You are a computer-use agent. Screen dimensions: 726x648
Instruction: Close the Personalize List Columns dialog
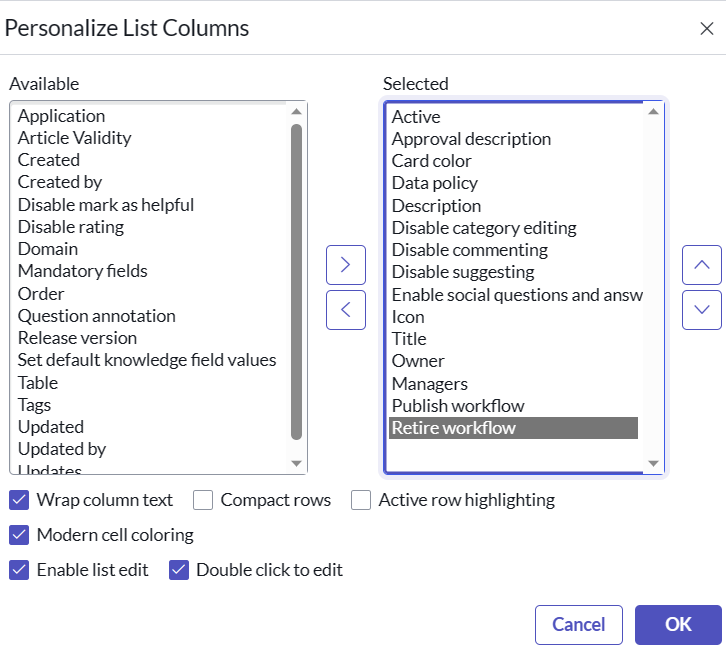click(x=706, y=28)
